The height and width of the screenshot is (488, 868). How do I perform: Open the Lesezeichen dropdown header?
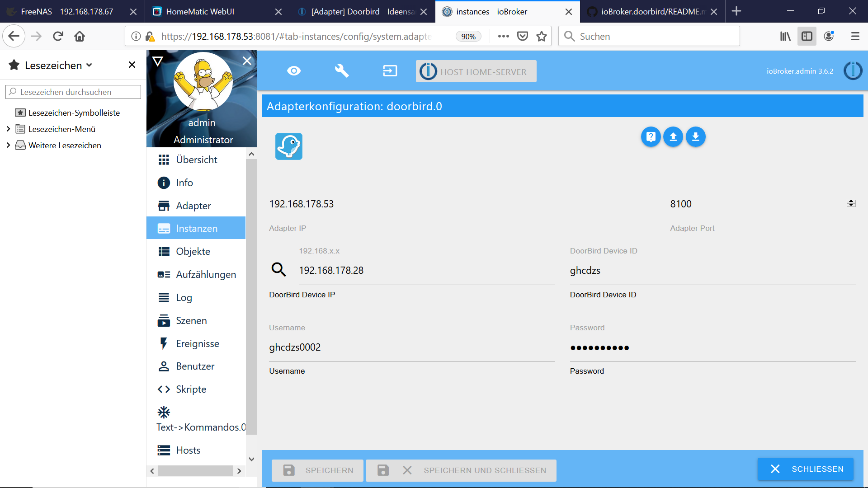51,65
